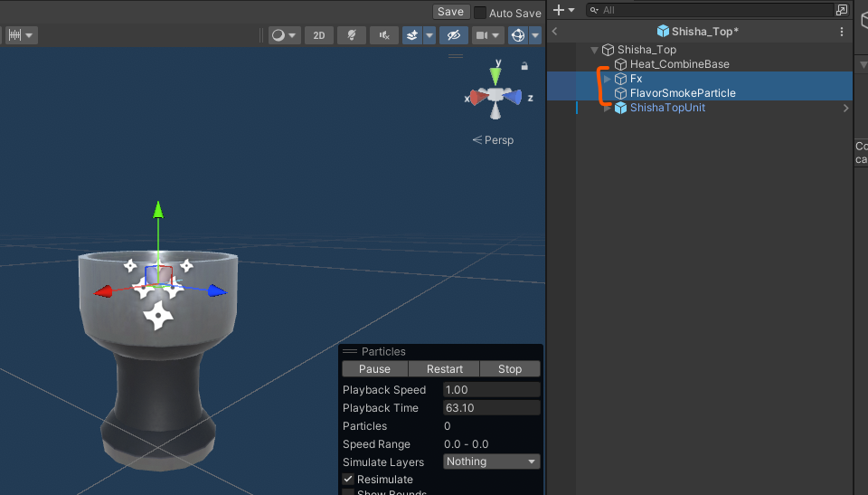
Task: Click the Particles count value 0
Action: tap(448, 426)
